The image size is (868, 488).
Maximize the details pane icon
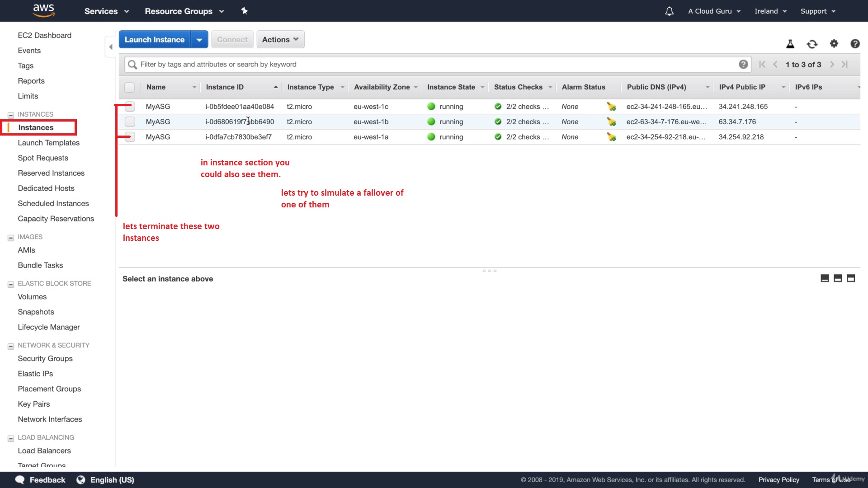coord(851,278)
